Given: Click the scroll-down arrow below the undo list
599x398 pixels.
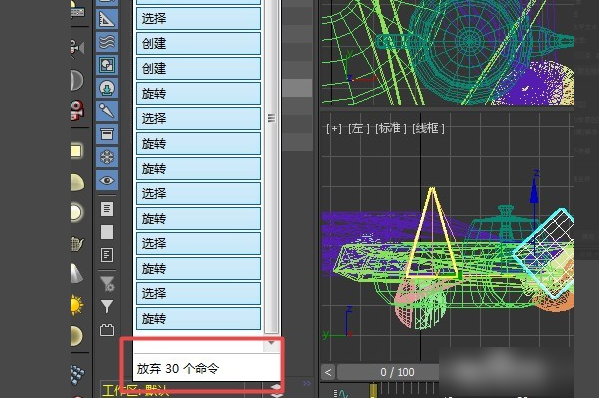Looking at the screenshot, I should coord(271,343).
